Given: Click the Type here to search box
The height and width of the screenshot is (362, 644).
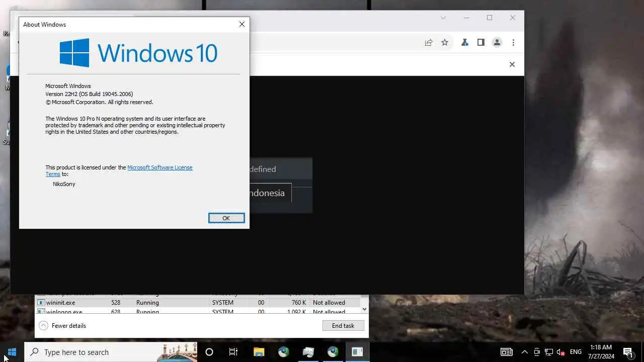Looking at the screenshot, I should (111, 352).
